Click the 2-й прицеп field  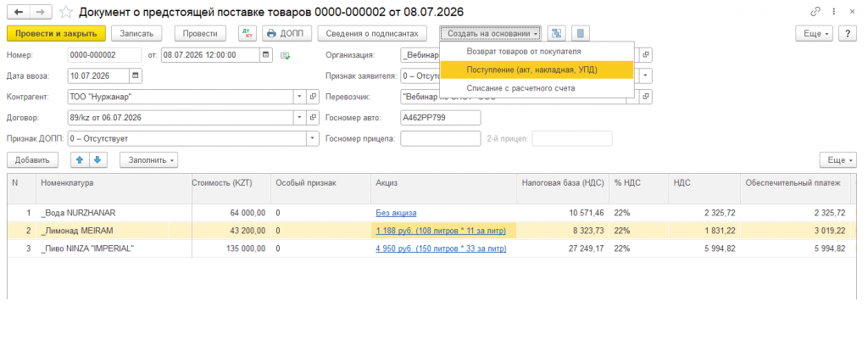click(x=572, y=138)
